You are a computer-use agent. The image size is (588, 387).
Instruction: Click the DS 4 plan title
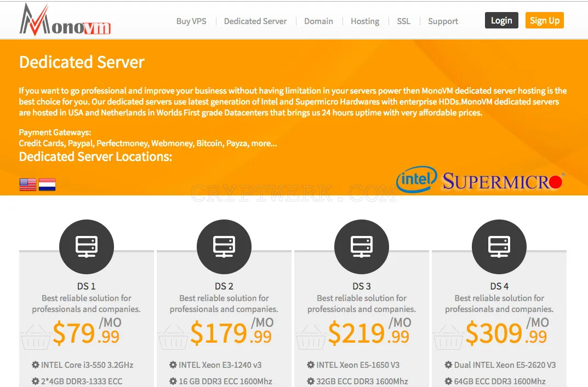coord(499,286)
